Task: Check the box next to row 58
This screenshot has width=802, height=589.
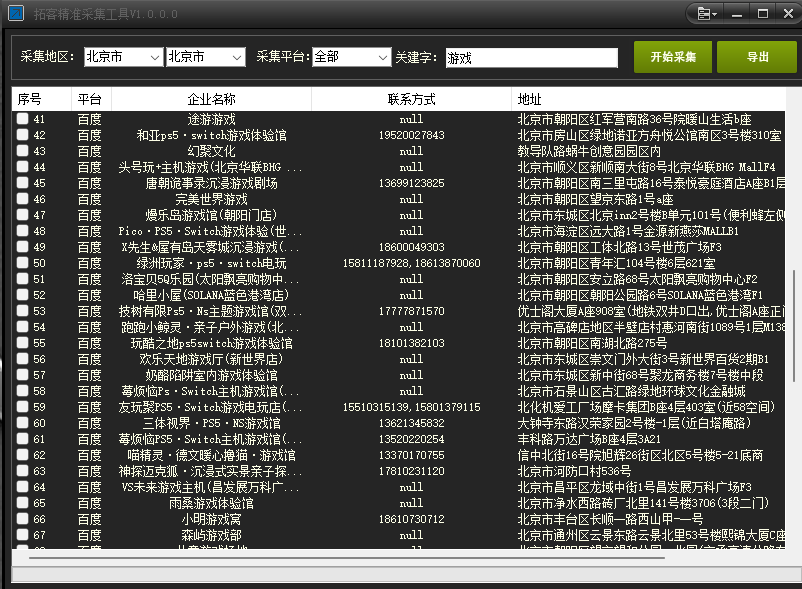Action: coord(22,376)
